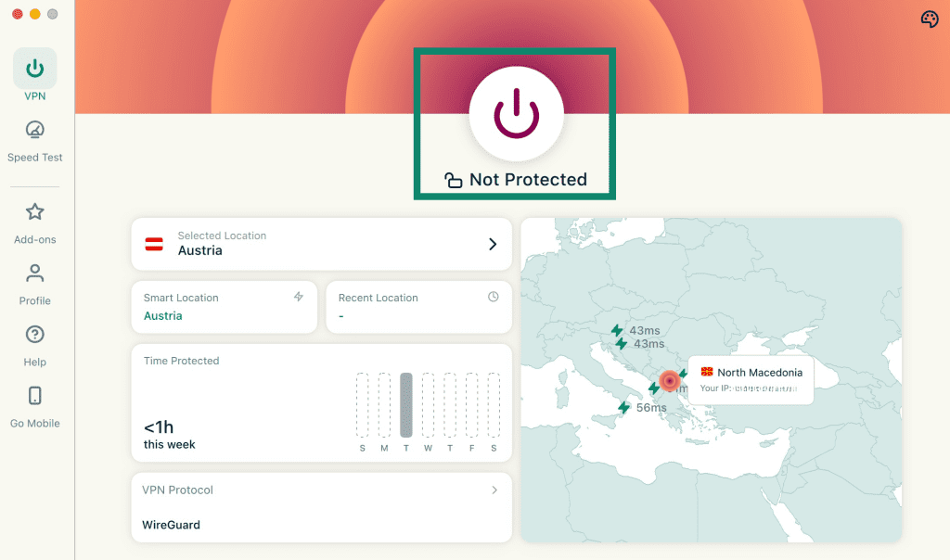The width and height of the screenshot is (950, 560).
Task: Open the Help question mark icon
Action: (34, 334)
